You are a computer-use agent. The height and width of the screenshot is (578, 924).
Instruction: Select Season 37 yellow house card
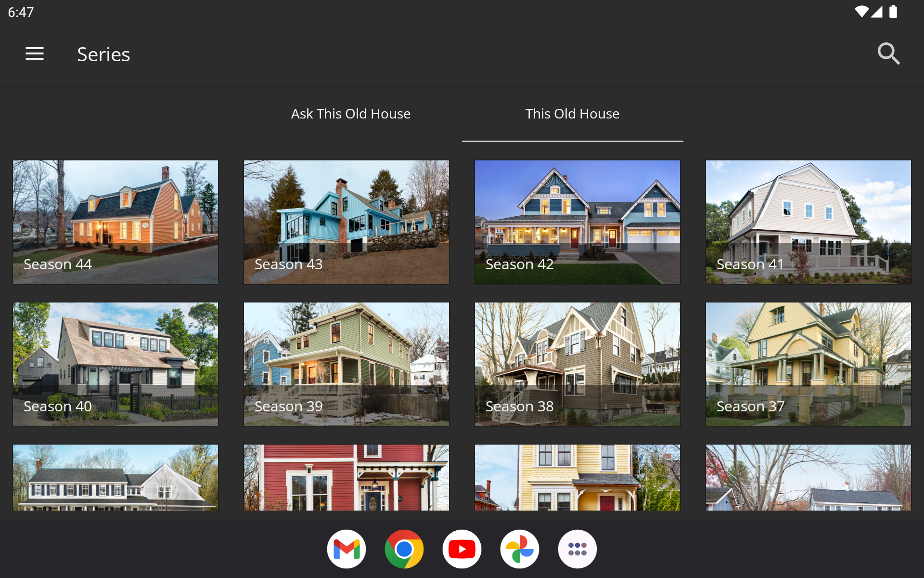pos(808,365)
